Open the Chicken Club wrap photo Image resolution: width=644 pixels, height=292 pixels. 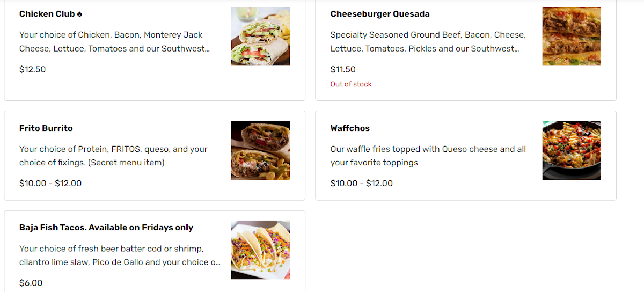click(260, 36)
